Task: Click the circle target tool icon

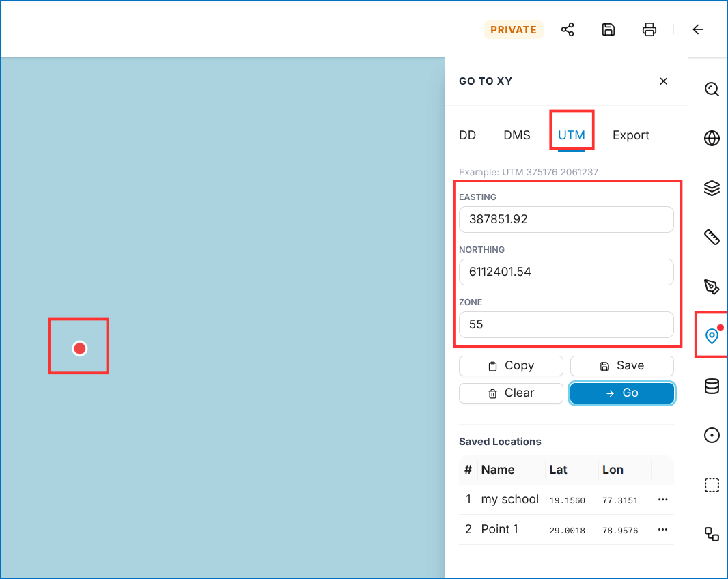Action: (x=712, y=435)
